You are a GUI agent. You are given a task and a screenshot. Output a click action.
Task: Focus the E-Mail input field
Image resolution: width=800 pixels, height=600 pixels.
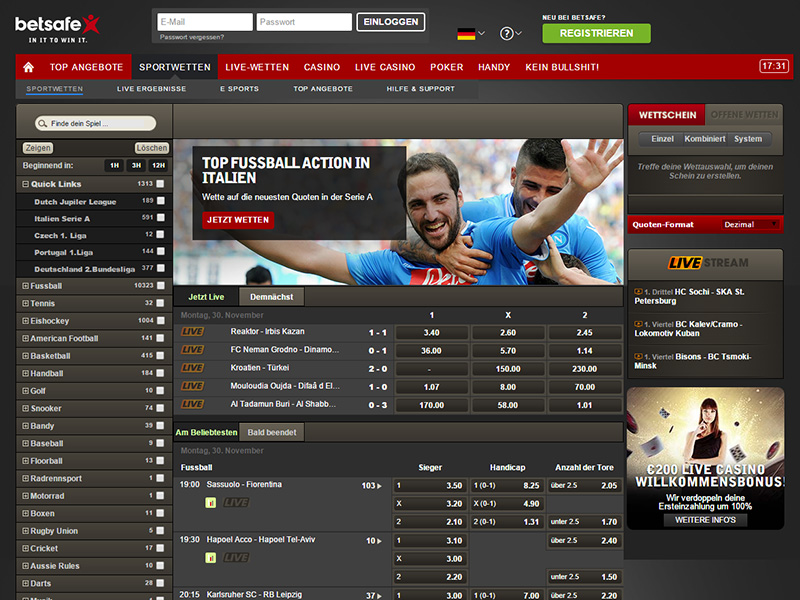[x=205, y=22]
